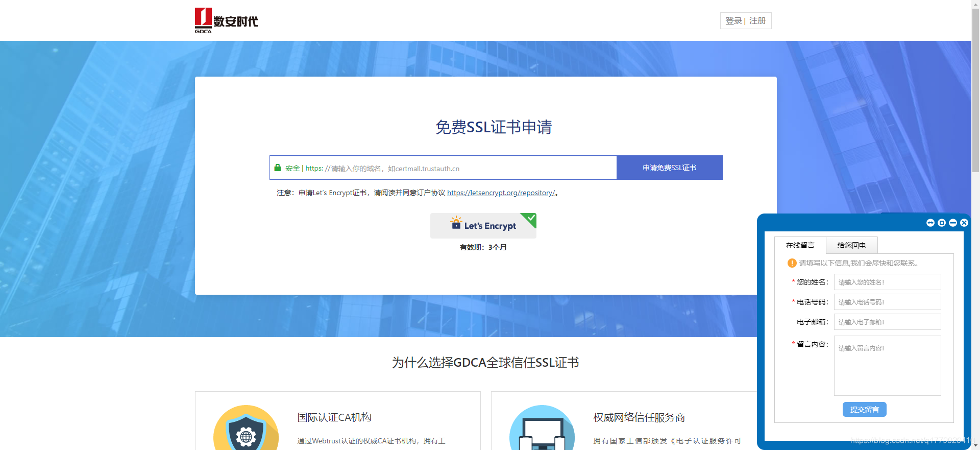Click the 有效期：3个月 text

(483, 247)
